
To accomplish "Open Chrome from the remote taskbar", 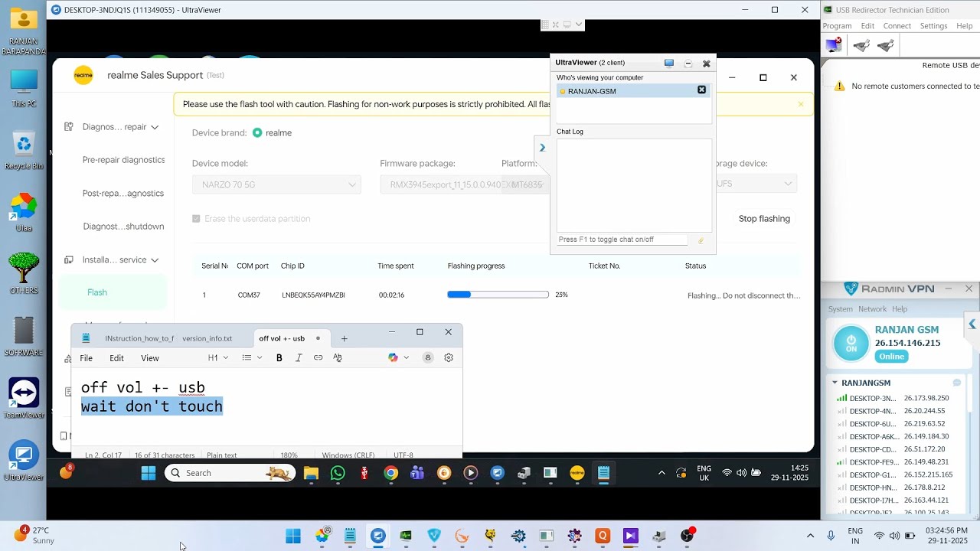I will pos(390,473).
